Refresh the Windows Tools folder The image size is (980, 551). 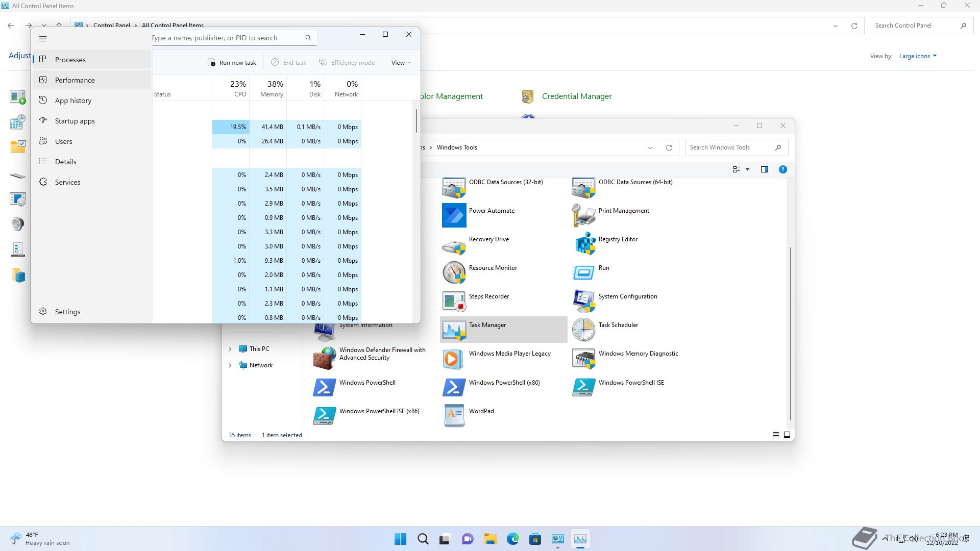tap(669, 148)
